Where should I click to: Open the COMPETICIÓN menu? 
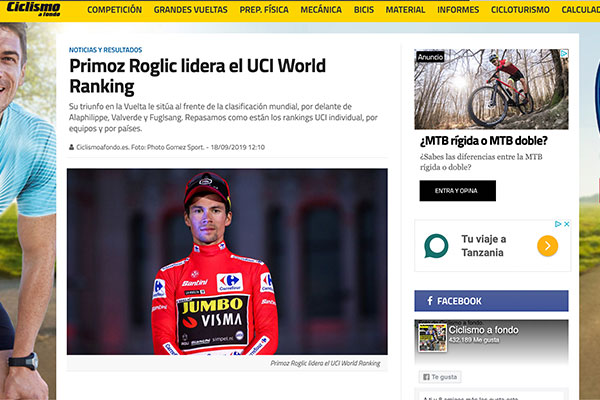114,10
